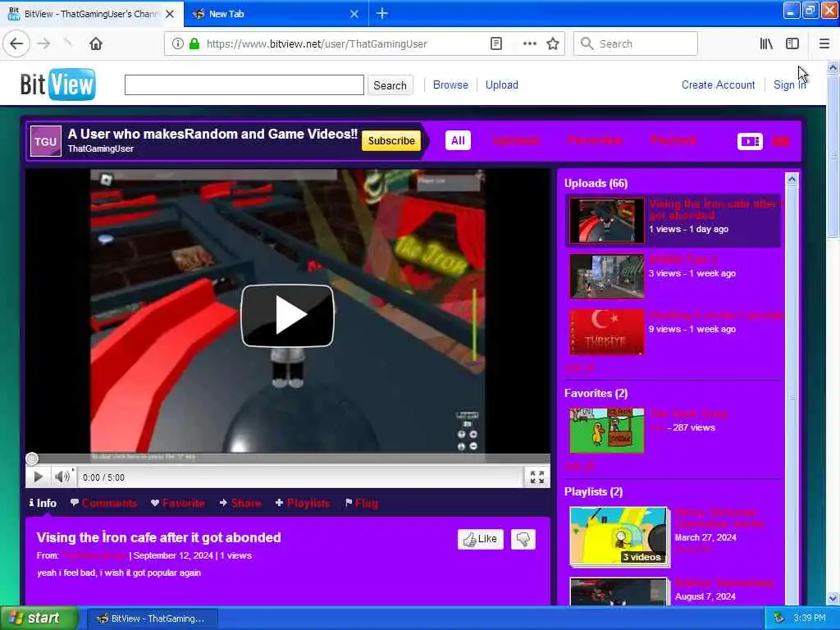
Task: Focus the BitView site search field
Action: [x=244, y=84]
